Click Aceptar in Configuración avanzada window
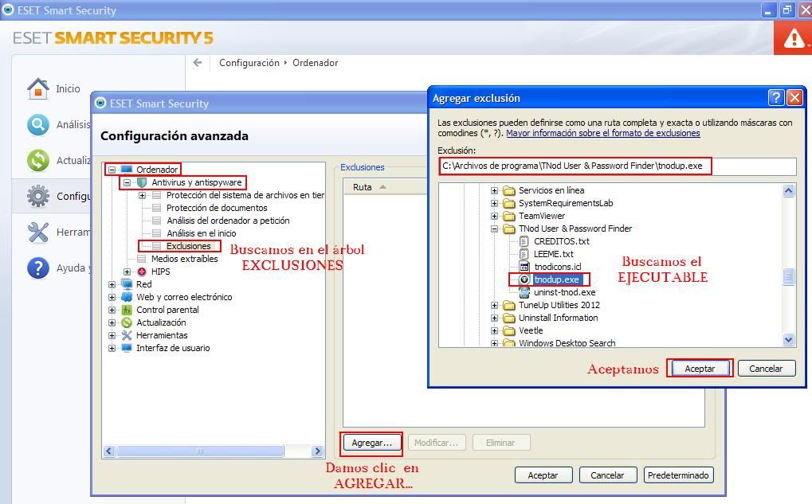This screenshot has height=504, width=812. click(543, 475)
